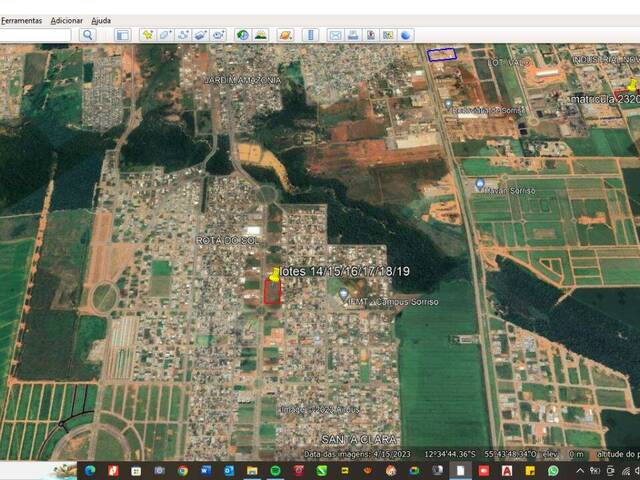Image resolution: width=640 pixels, height=480 pixels.
Task: Click the matrícula 2320 label text
Action: pos(605,99)
